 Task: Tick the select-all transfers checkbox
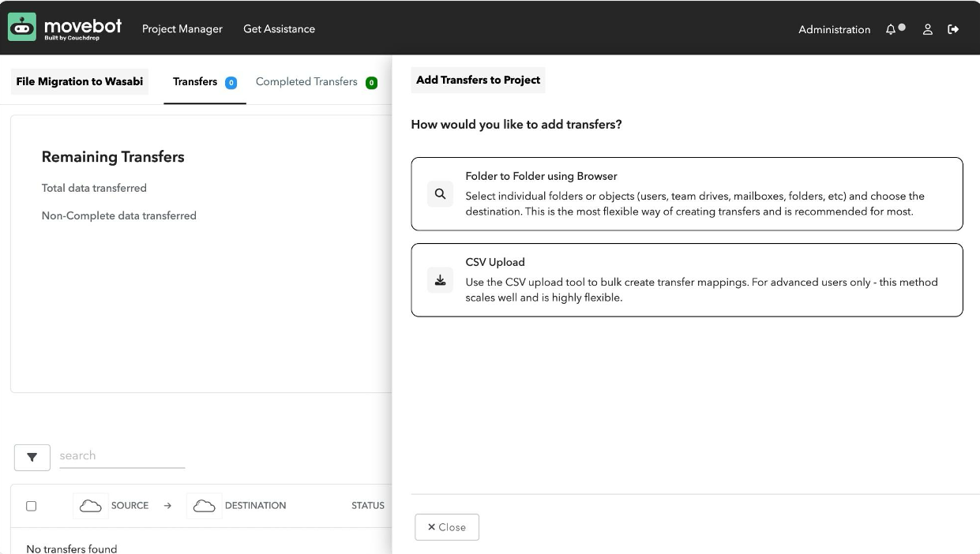32,506
